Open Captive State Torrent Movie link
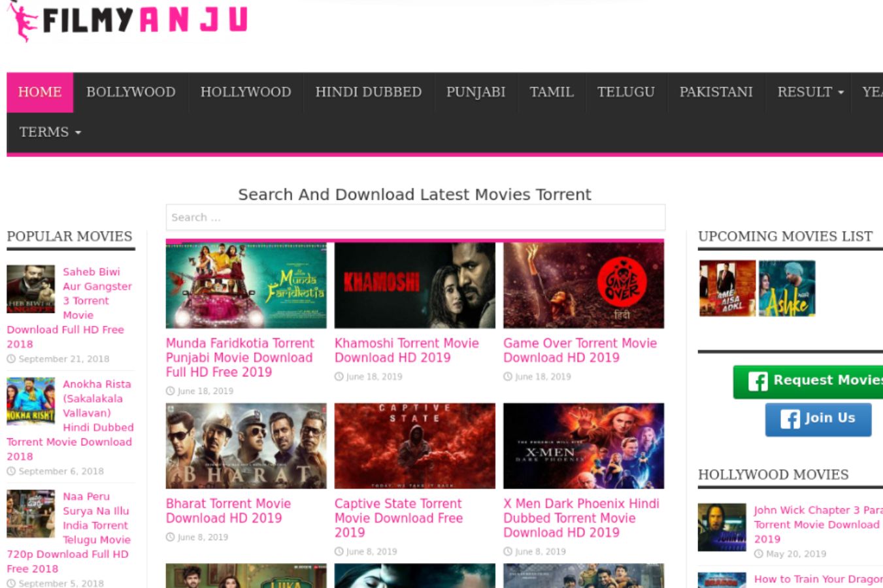 (x=399, y=518)
